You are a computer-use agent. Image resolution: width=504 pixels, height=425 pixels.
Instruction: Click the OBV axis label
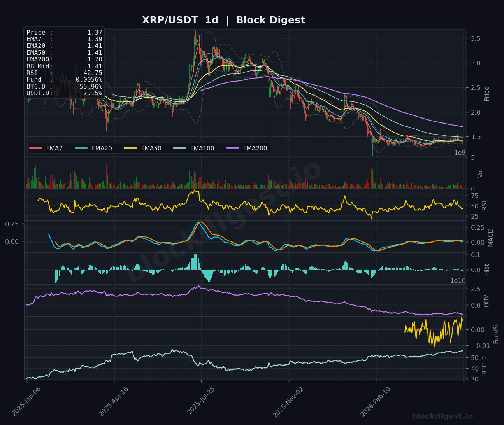point(486,301)
